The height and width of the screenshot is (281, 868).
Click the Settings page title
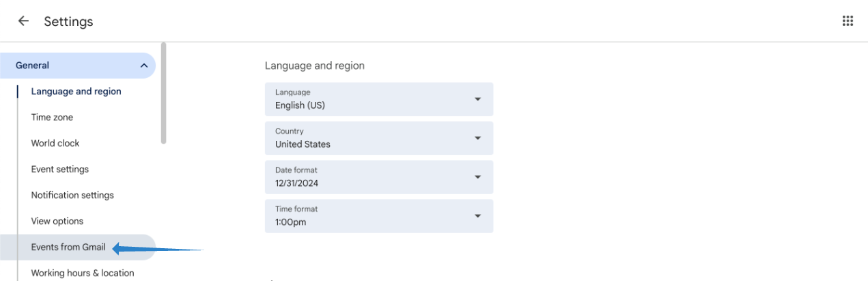pos(68,22)
